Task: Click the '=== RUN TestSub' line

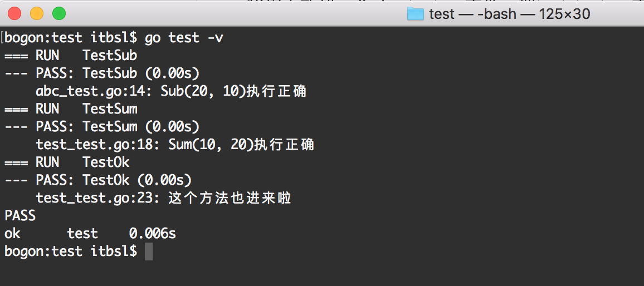Action: 71,56
